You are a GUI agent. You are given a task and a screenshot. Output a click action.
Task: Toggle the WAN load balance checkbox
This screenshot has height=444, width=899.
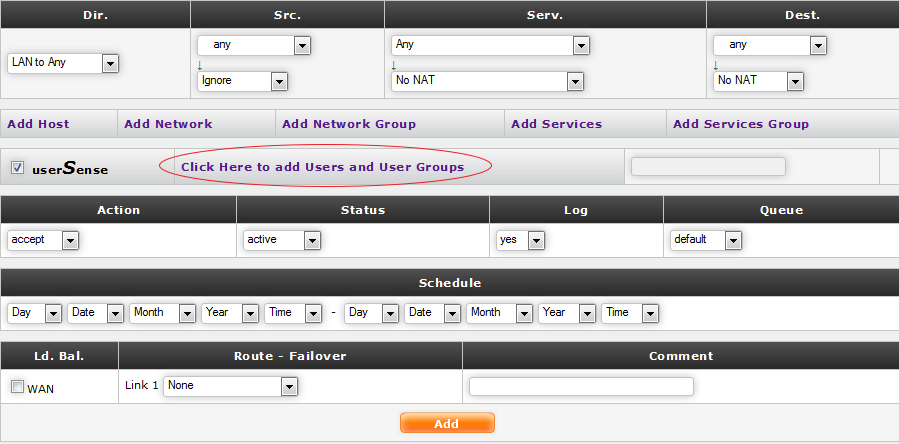pyautogui.click(x=17, y=387)
